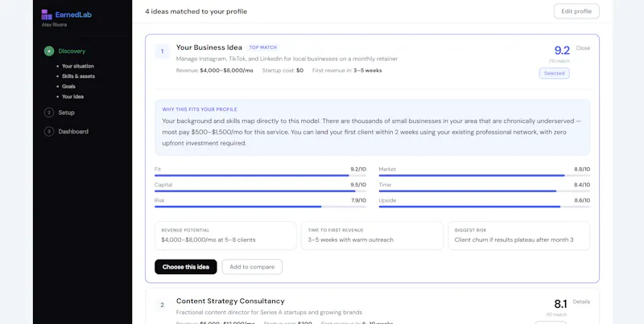
Task: Click the Edit profile button
Action: (x=576, y=11)
